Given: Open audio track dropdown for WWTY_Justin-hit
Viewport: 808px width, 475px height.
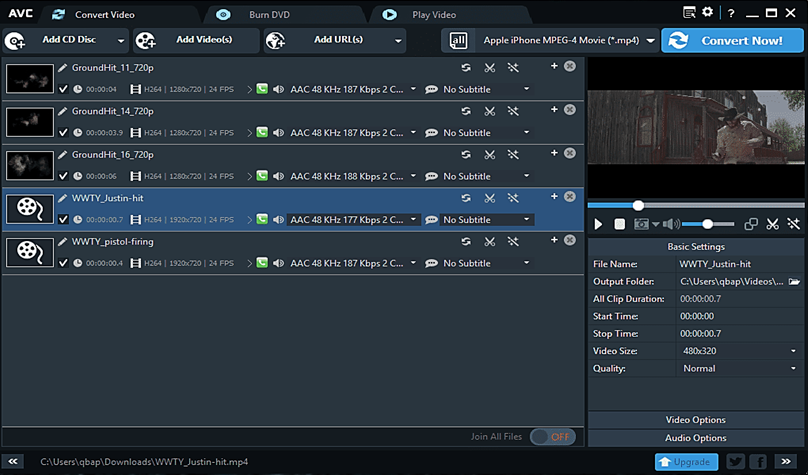Looking at the screenshot, I should pos(413,219).
